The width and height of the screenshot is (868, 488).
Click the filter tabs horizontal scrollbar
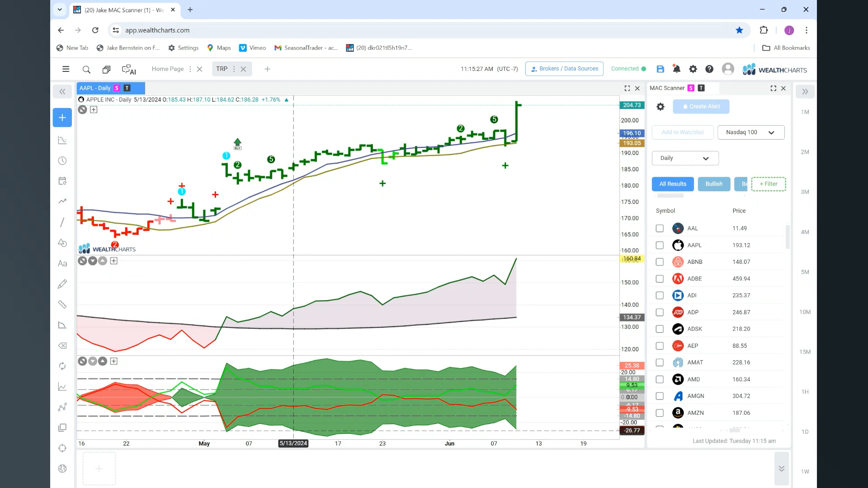pyautogui.click(x=670, y=196)
